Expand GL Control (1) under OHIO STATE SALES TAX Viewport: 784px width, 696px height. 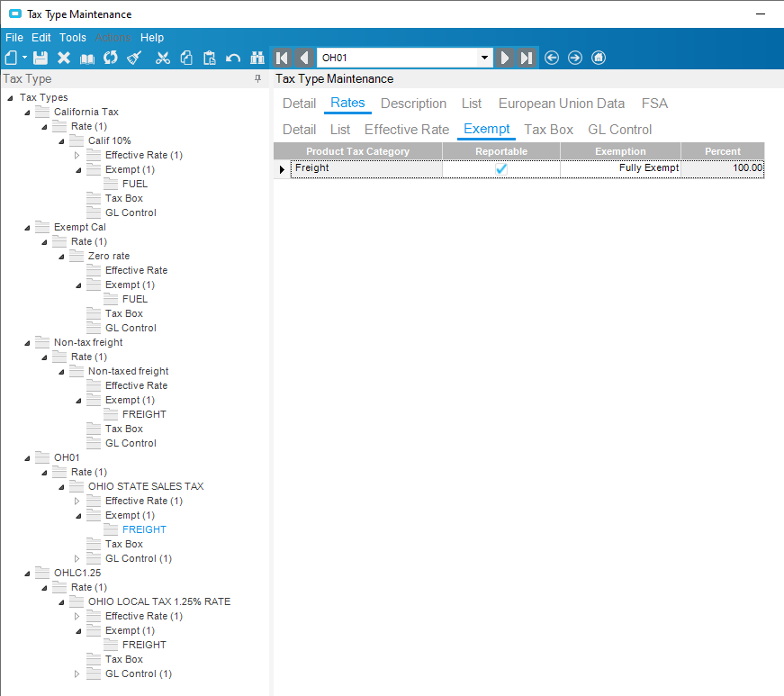[77, 558]
